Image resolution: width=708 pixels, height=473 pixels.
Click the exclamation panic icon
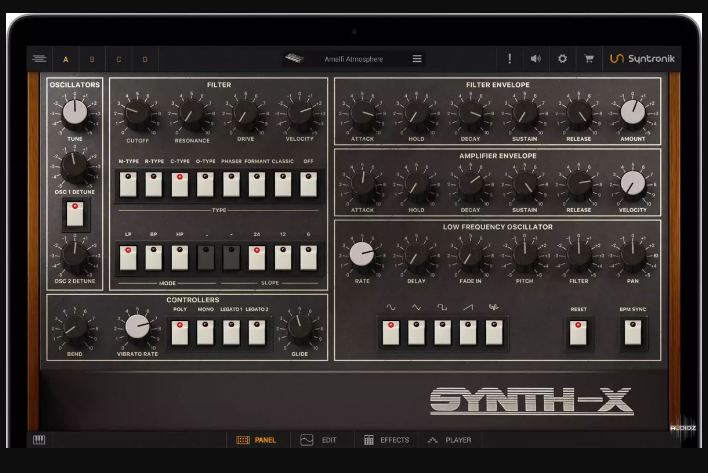510,59
